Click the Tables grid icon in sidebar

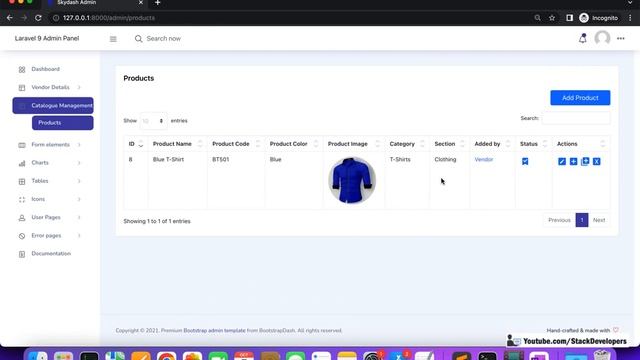(x=22, y=181)
